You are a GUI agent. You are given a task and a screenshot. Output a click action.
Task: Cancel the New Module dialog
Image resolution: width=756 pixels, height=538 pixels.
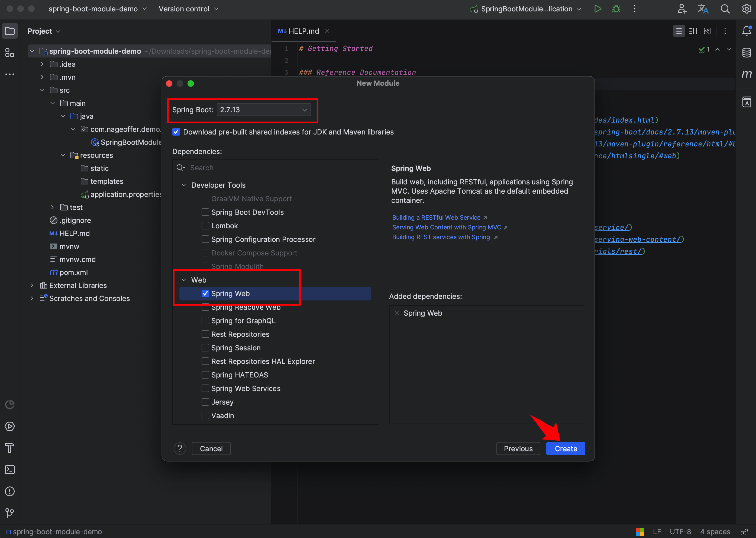pyautogui.click(x=211, y=449)
